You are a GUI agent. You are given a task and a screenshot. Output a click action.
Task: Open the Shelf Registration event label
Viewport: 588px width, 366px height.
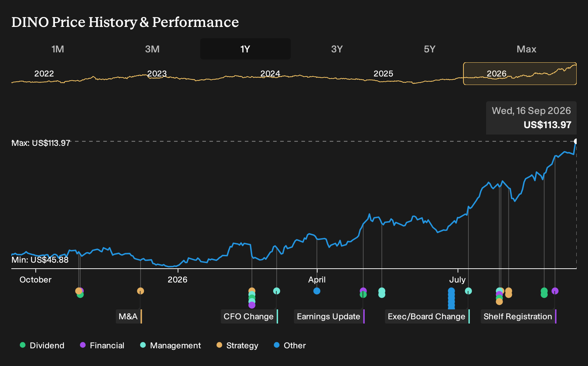[x=519, y=316]
